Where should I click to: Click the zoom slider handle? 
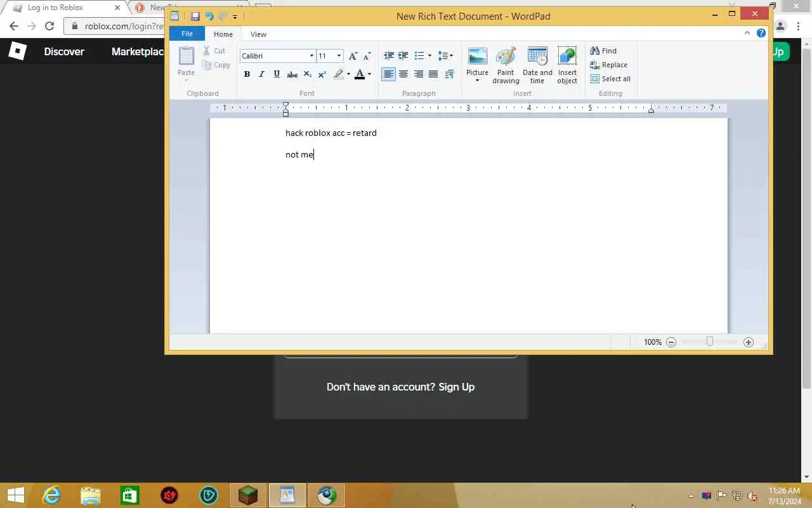pyautogui.click(x=709, y=342)
